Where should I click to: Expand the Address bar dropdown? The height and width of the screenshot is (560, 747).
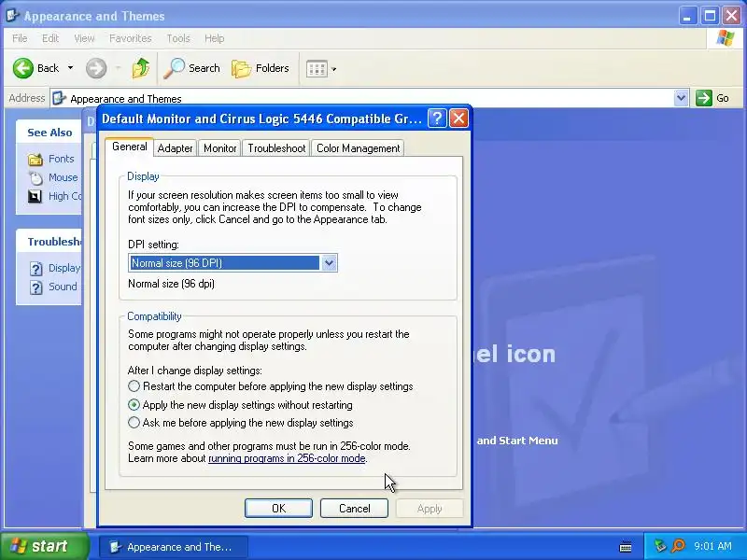682,98
